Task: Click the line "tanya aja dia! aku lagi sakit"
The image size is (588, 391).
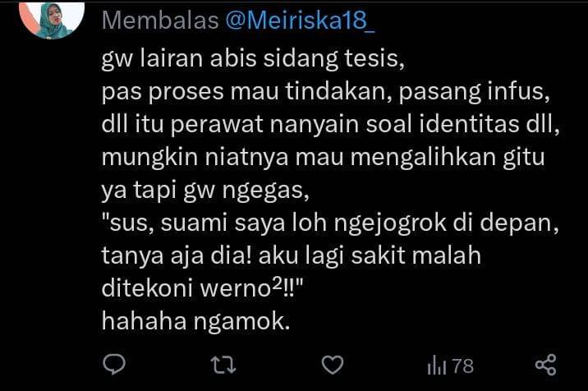Action: 292,256
